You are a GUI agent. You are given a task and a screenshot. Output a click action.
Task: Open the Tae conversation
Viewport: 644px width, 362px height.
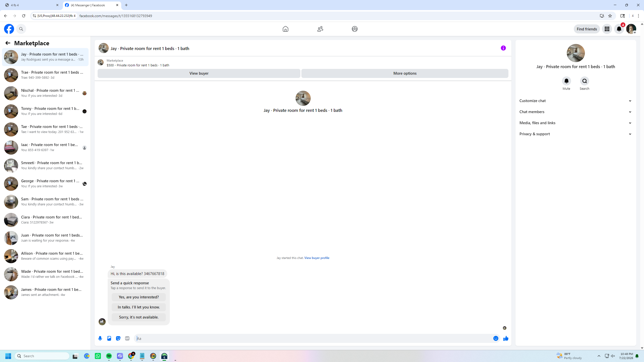(x=45, y=129)
